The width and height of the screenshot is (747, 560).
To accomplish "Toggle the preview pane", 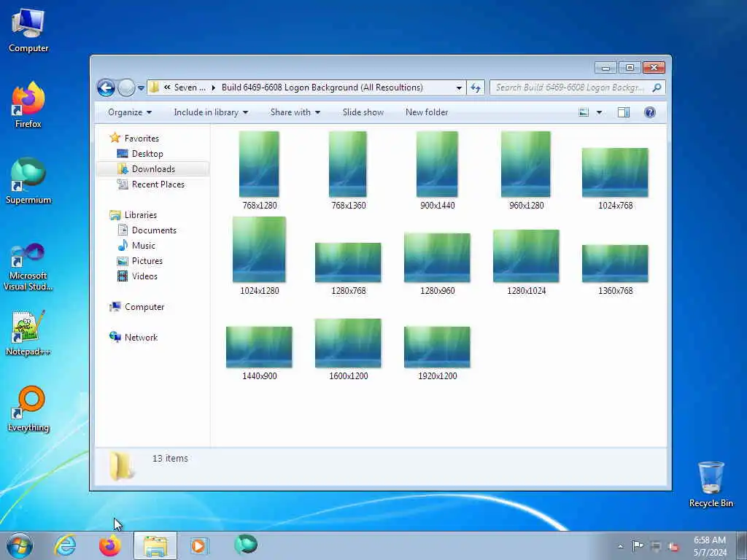I will (624, 112).
